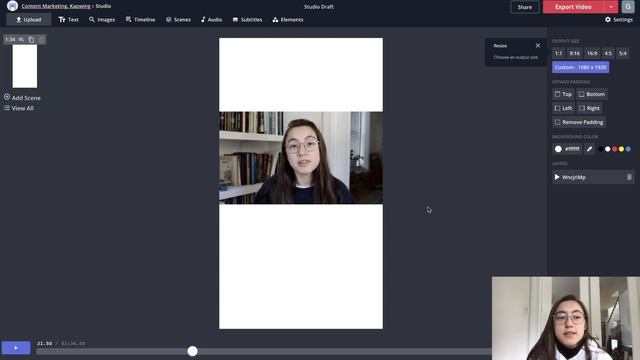The width and height of the screenshot is (640, 360).
Task: Open project Settings with the gear icon
Action: (x=618, y=20)
